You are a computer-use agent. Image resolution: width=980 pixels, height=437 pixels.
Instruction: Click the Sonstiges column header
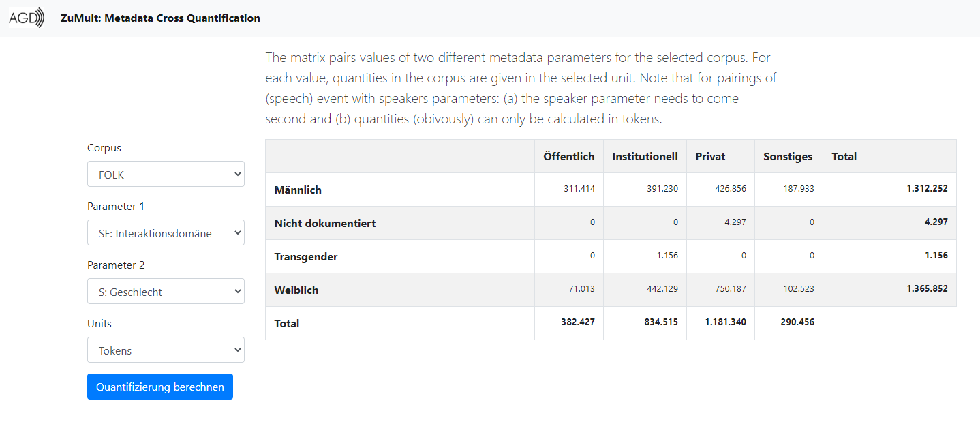788,156
